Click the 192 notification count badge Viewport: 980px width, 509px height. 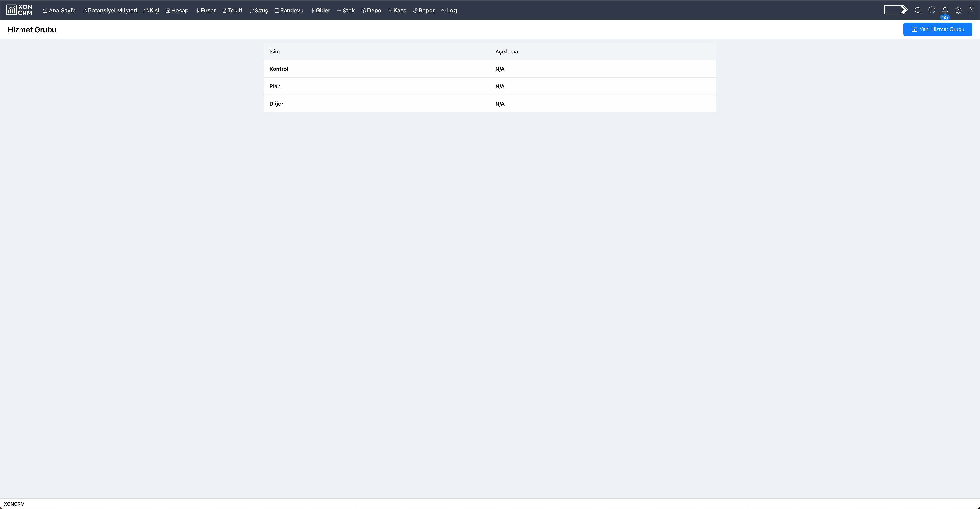click(x=945, y=17)
